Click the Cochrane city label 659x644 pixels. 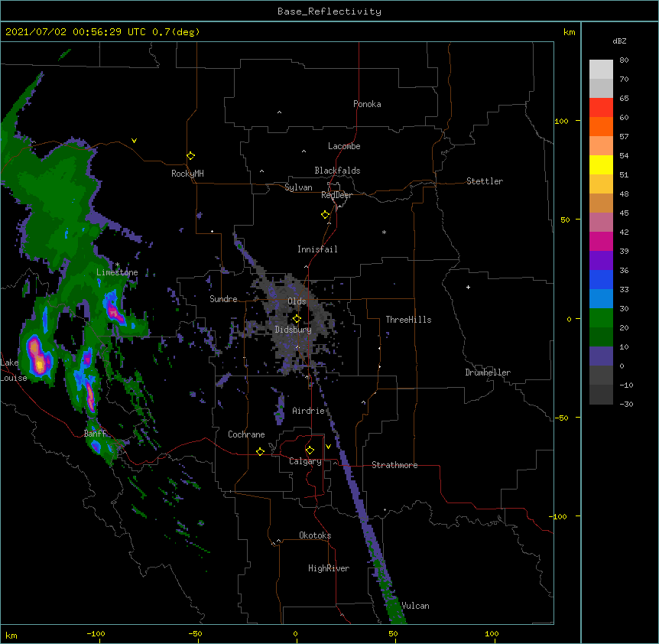pyautogui.click(x=246, y=434)
